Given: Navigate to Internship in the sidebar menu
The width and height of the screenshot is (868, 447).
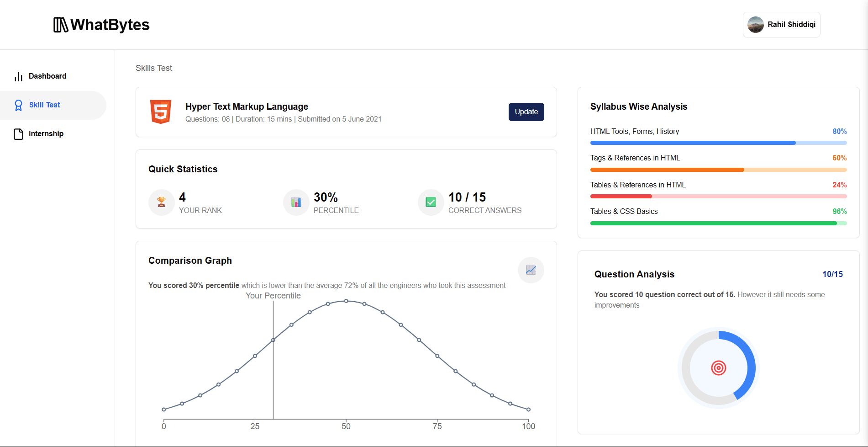Looking at the screenshot, I should pos(46,133).
